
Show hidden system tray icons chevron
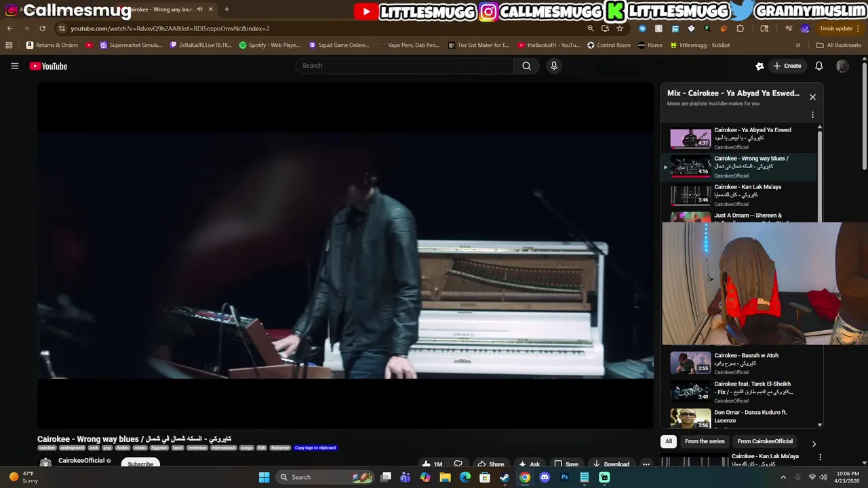782,477
